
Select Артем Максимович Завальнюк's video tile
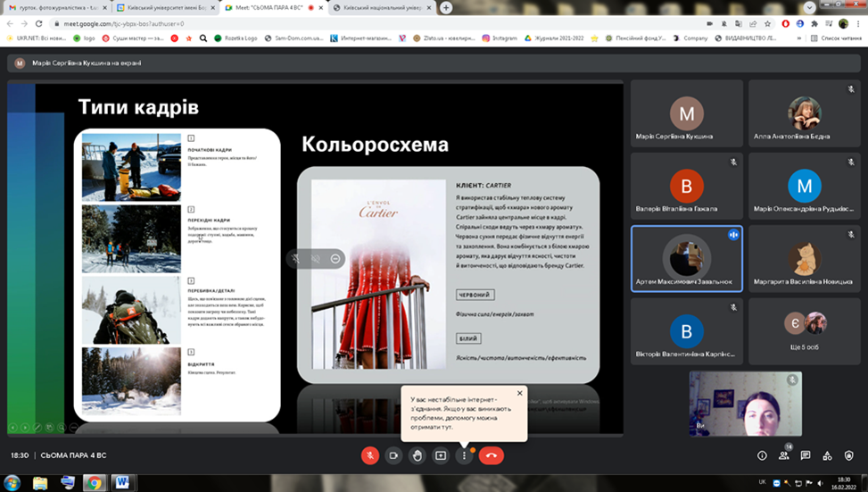pos(686,258)
